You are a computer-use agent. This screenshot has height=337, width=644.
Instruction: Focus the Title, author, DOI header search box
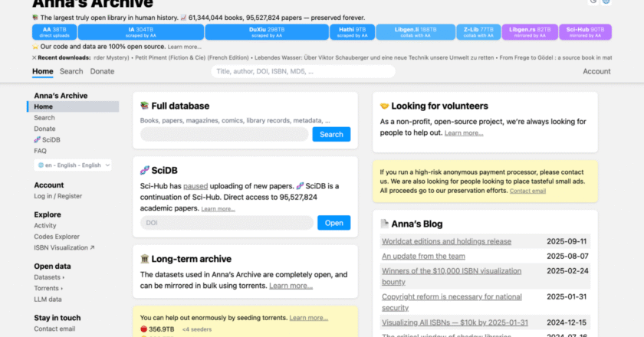pos(303,71)
